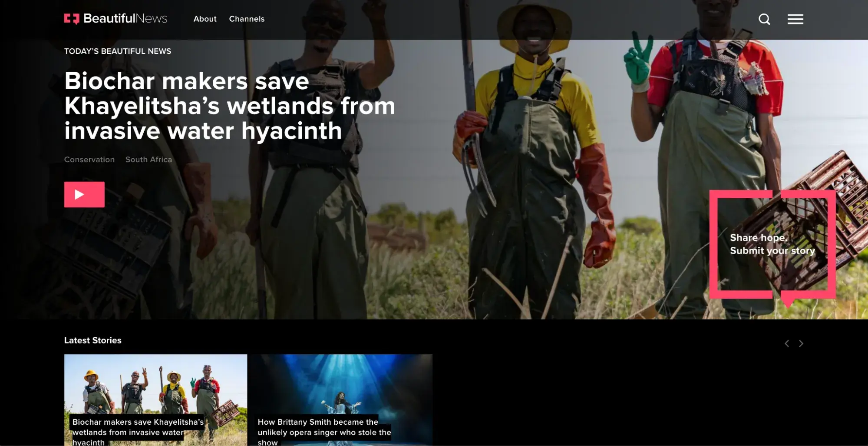Open the search magnifying glass icon

coord(764,19)
